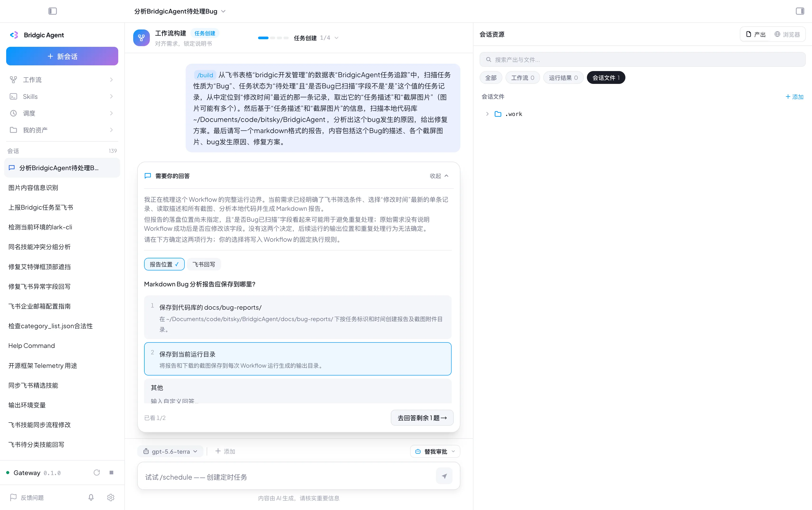Click 添加 beside the model selector
This screenshot has height=510, width=812.
coord(225,451)
